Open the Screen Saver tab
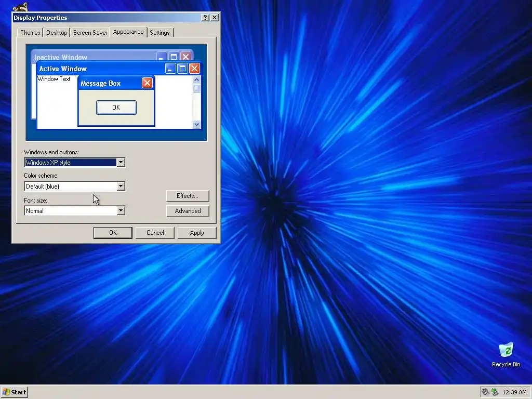 [x=90, y=33]
